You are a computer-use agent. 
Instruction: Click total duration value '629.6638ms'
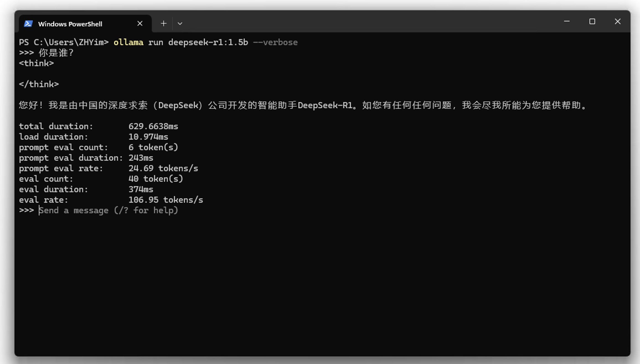click(x=153, y=126)
